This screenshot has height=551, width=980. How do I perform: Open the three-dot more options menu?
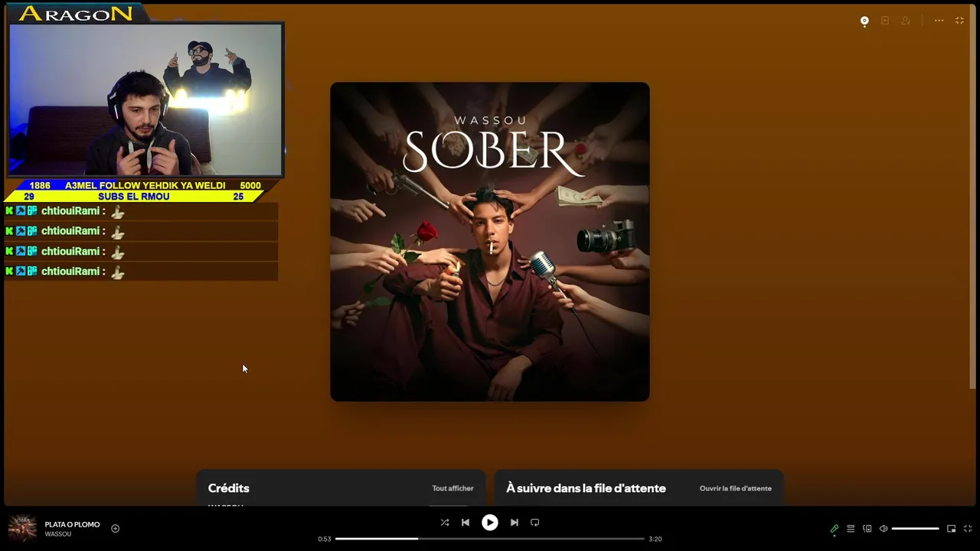(939, 21)
